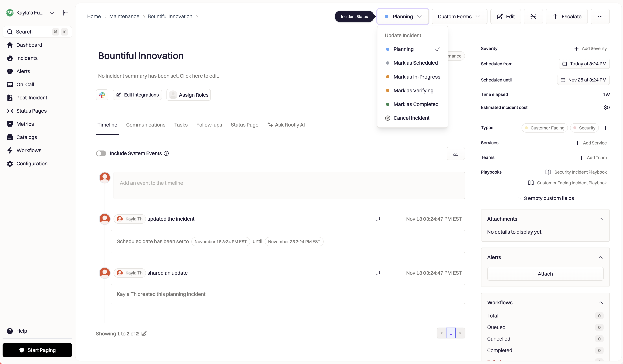Select Mark as Completed status option
Image resolution: width=623 pixels, height=364 pixels.
coord(416,104)
